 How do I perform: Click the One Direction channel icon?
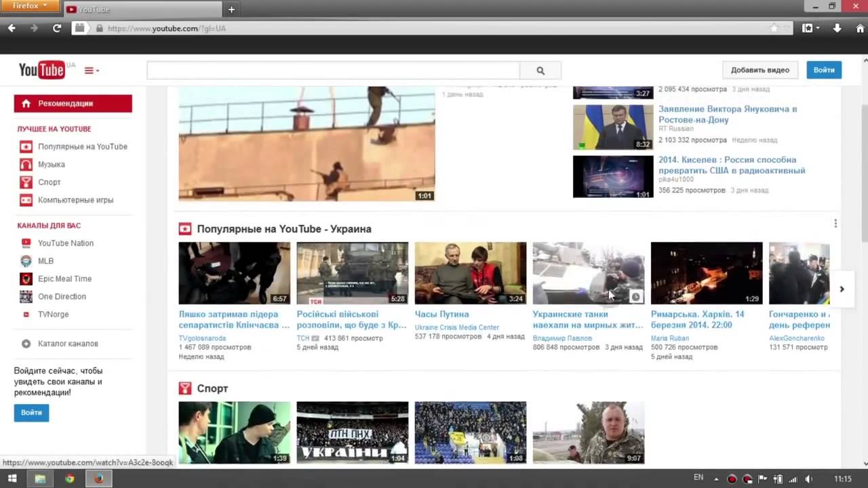click(x=26, y=296)
